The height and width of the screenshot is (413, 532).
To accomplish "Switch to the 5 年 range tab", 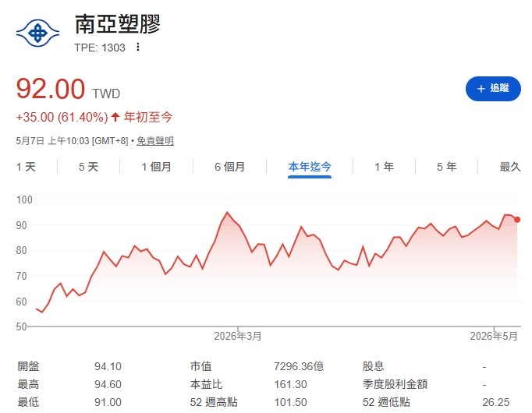I will tap(446, 167).
